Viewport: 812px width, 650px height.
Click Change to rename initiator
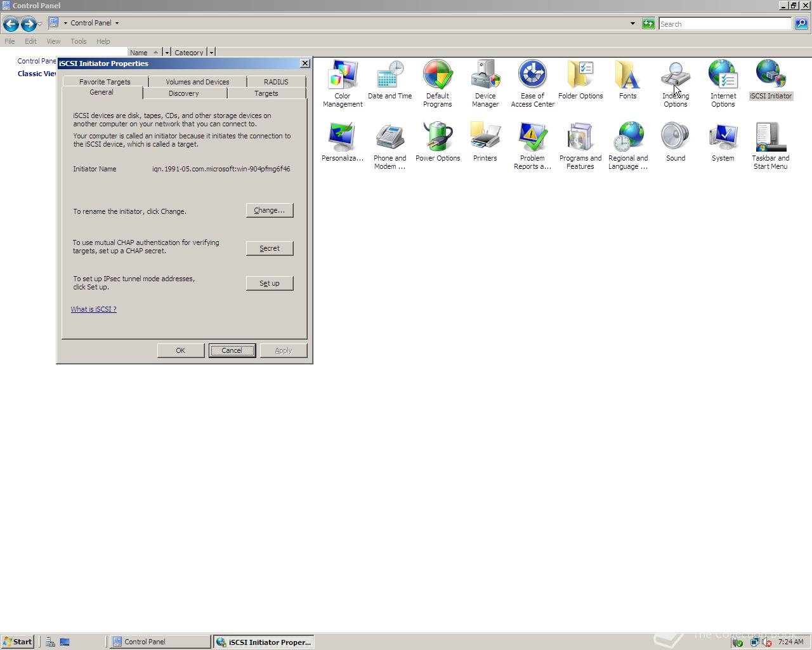270,210
